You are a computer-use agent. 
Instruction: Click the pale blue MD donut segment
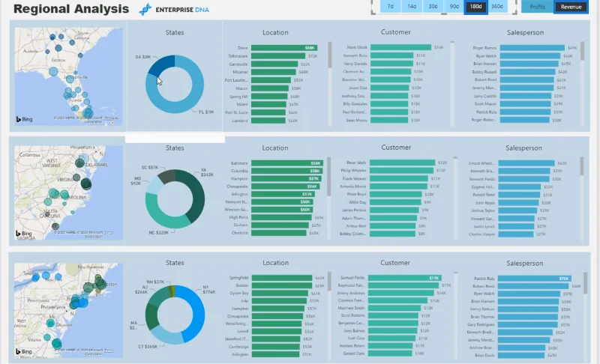pos(153,186)
